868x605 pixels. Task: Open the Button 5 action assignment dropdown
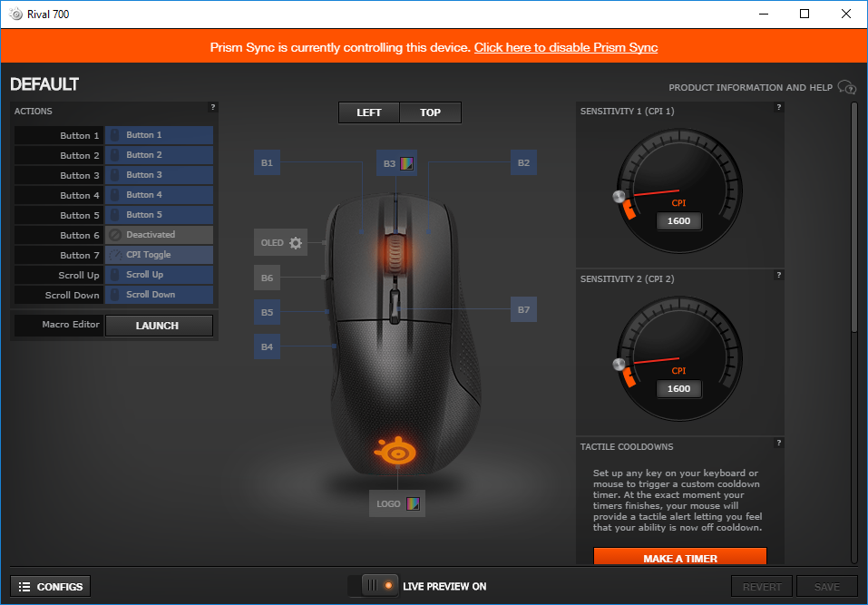coord(160,215)
